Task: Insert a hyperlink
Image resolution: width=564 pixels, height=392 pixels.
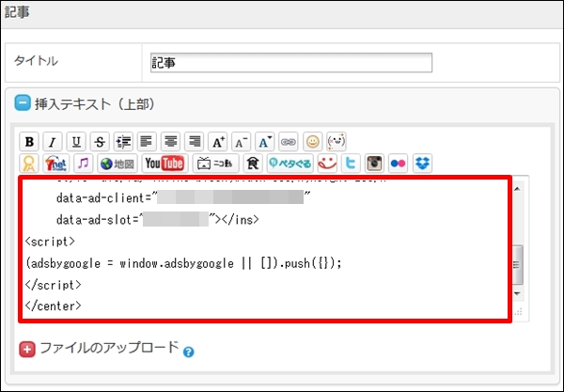Action: pos(289,142)
